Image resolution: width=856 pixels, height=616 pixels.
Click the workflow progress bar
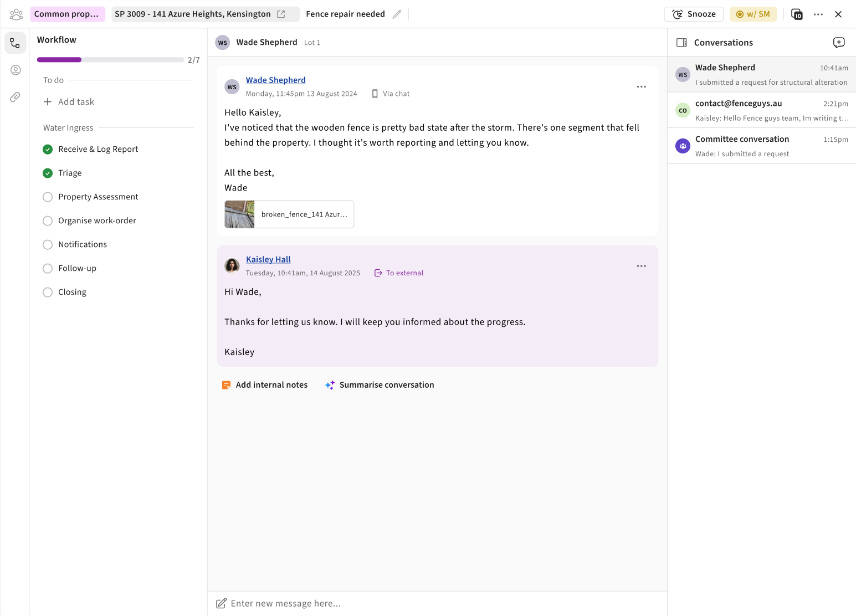pyautogui.click(x=110, y=60)
